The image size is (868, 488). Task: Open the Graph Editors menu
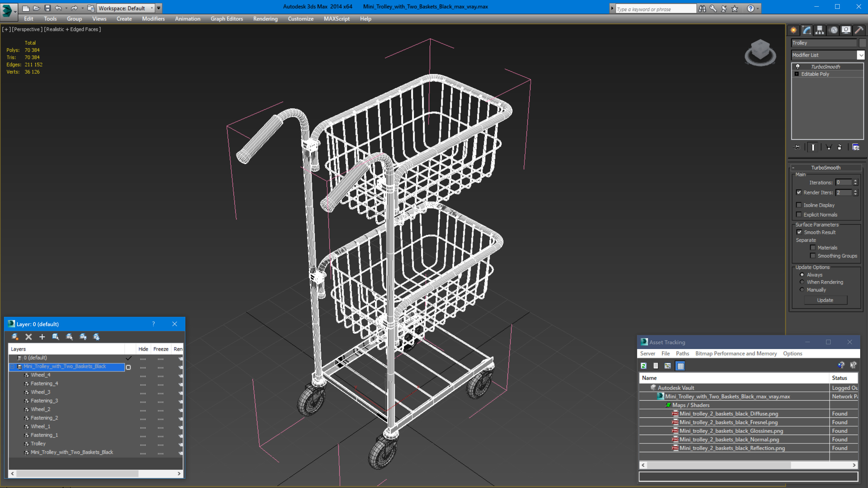coord(226,19)
